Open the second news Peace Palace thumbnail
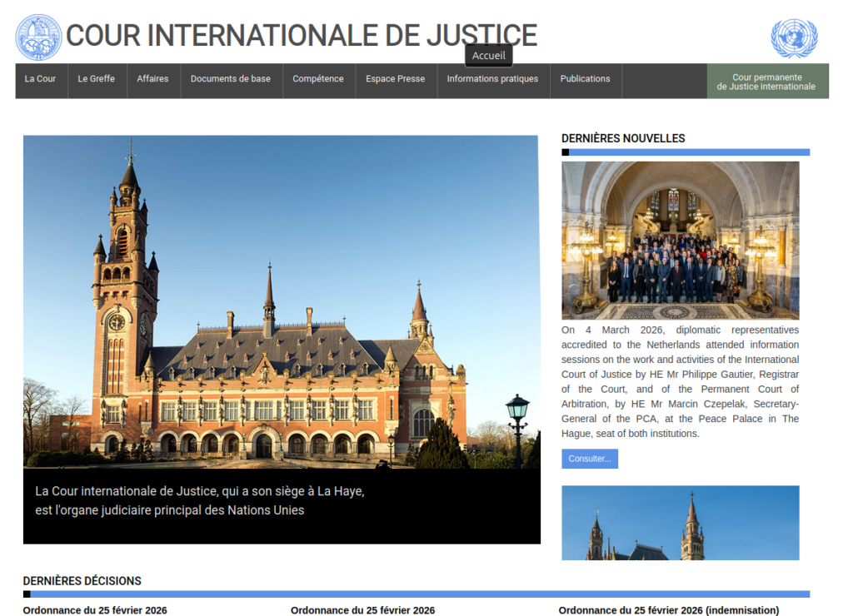The image size is (853, 616). point(680,523)
